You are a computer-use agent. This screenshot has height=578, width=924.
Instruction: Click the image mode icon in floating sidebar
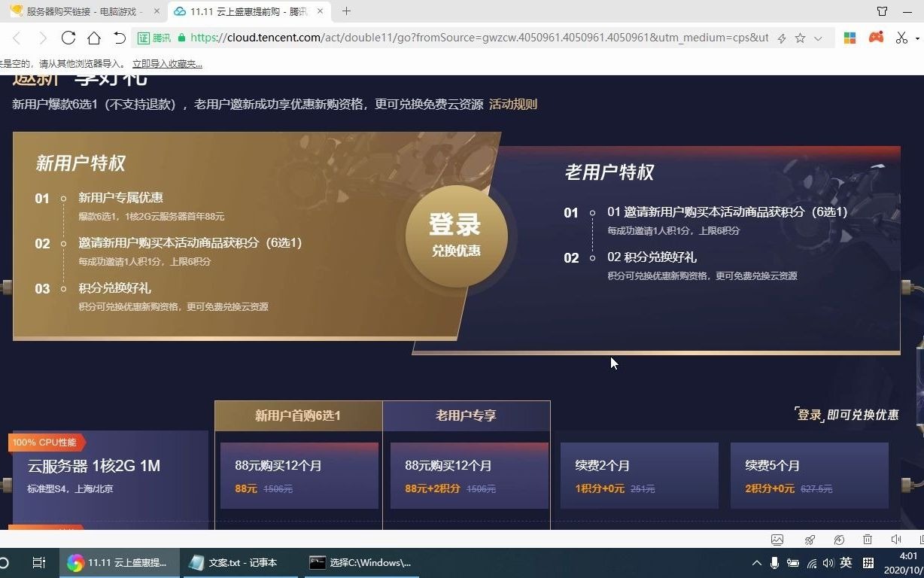[x=777, y=540]
